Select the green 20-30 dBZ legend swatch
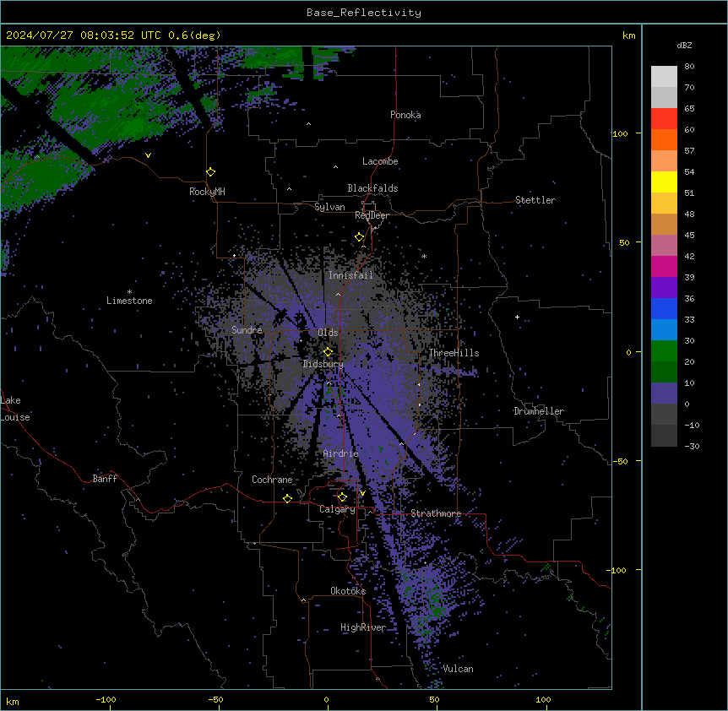The height and width of the screenshot is (711, 728). (664, 351)
